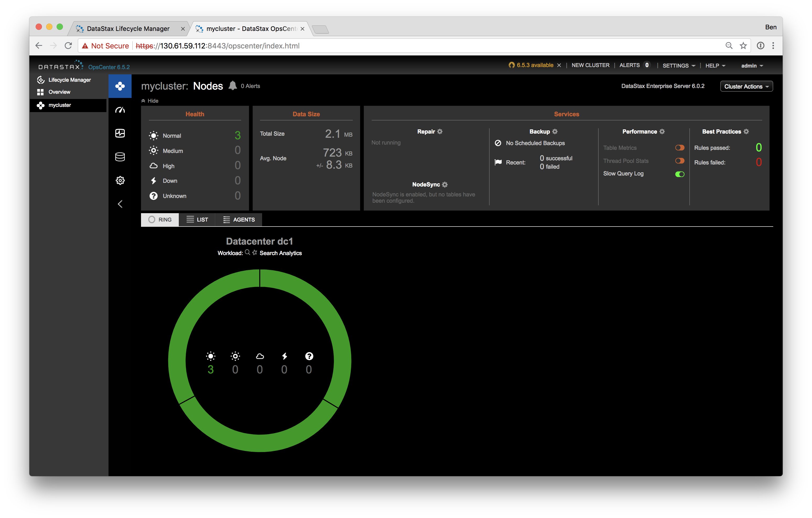The image size is (812, 518).
Task: Open the Cluster Actions dropdown
Action: [746, 86]
